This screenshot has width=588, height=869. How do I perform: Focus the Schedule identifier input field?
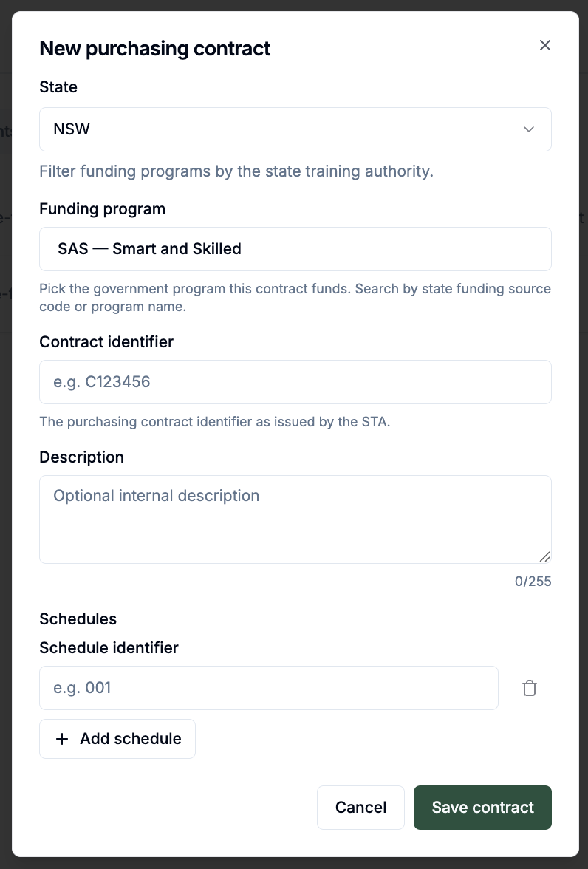[269, 688]
